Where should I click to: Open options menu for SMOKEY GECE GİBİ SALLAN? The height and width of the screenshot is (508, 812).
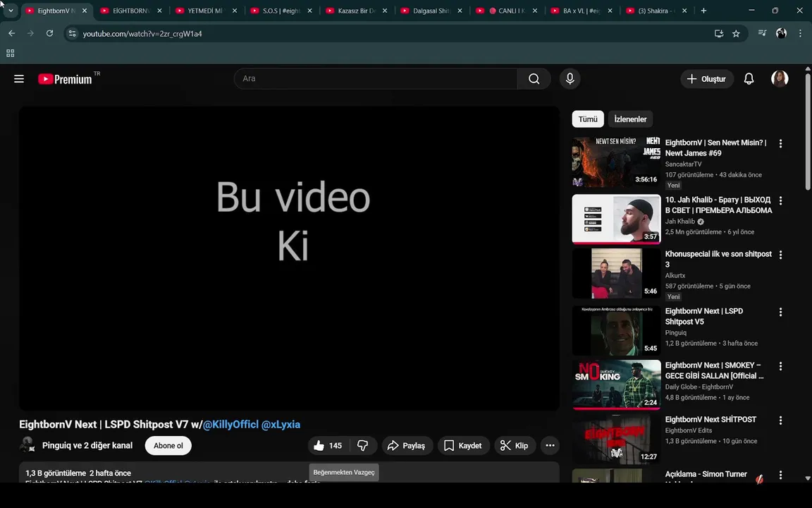coord(780,366)
